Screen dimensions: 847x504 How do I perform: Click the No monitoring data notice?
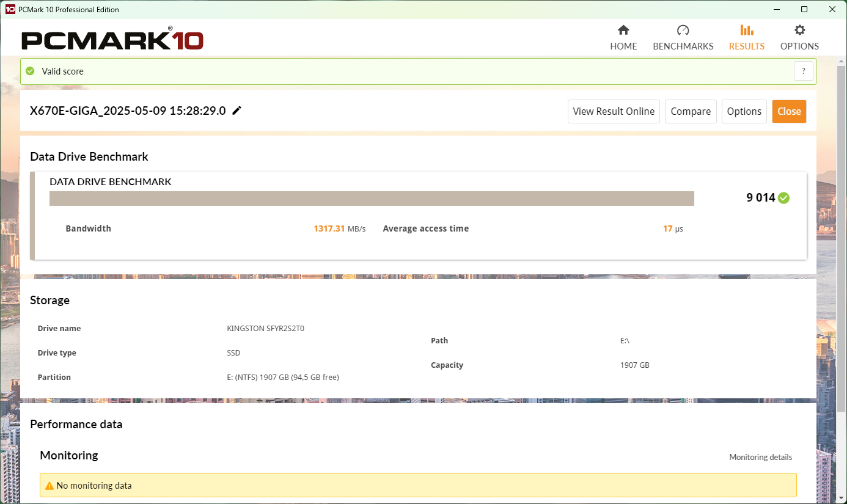418,486
